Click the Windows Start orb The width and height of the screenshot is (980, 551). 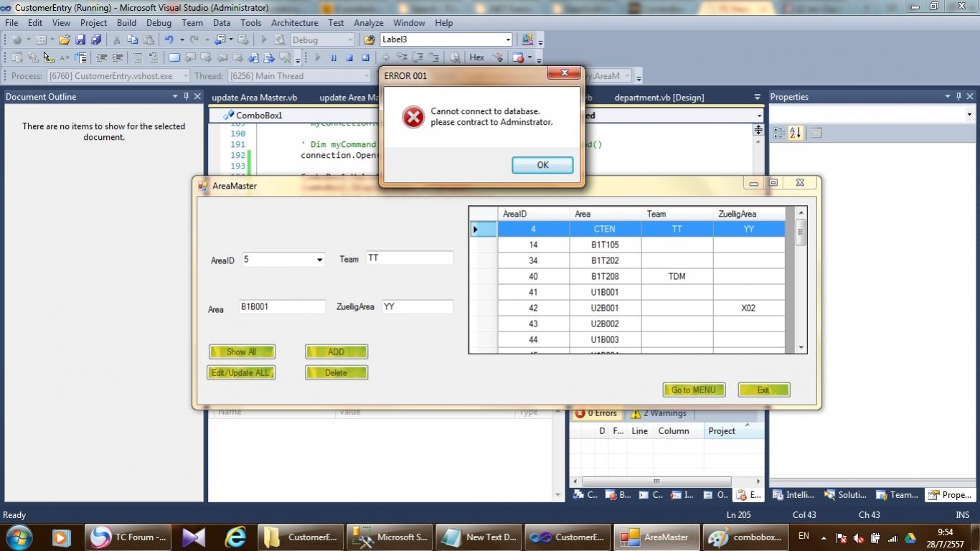click(19, 537)
